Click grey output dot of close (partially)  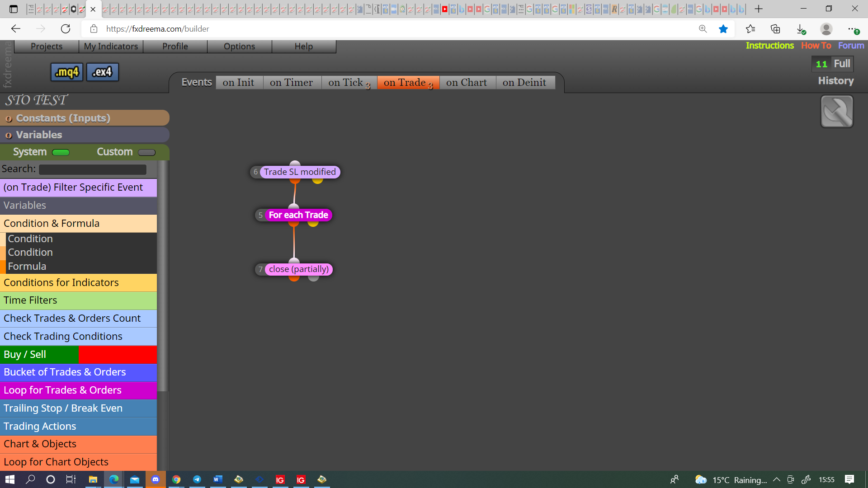(x=313, y=277)
